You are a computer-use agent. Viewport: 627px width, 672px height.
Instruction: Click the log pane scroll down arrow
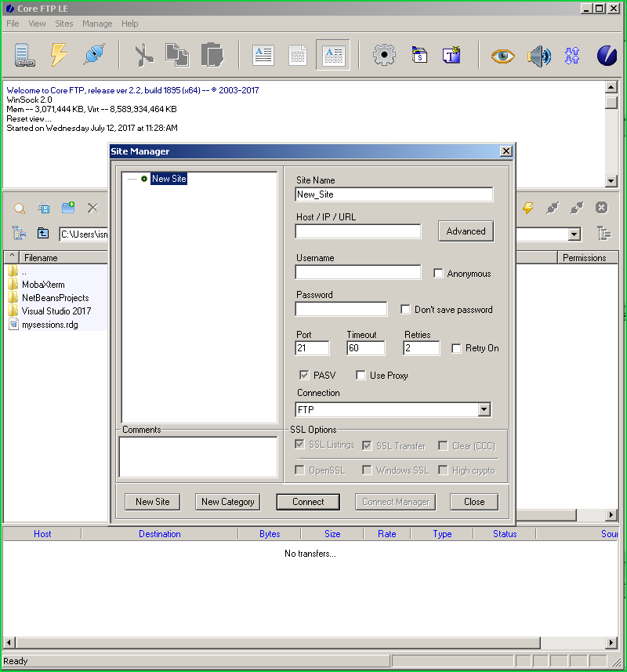(x=611, y=180)
